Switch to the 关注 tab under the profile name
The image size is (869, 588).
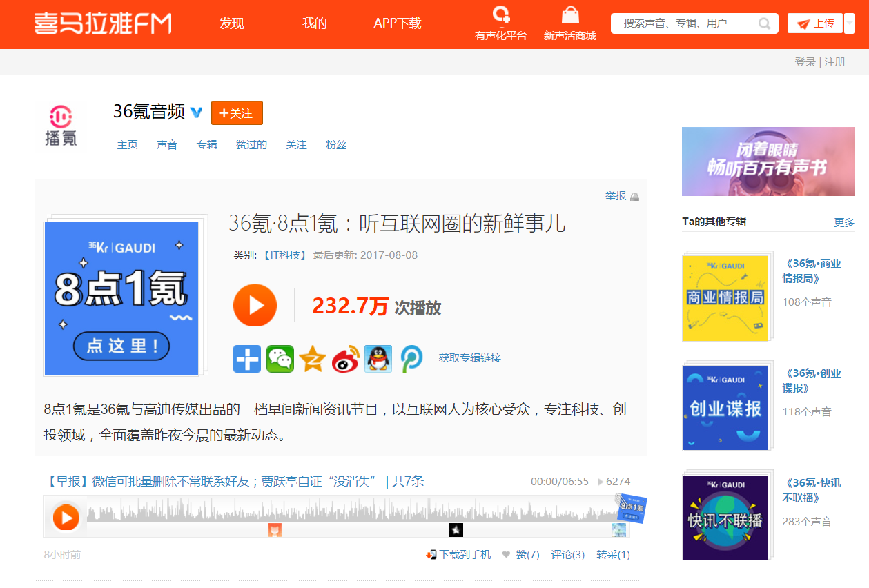(x=296, y=145)
